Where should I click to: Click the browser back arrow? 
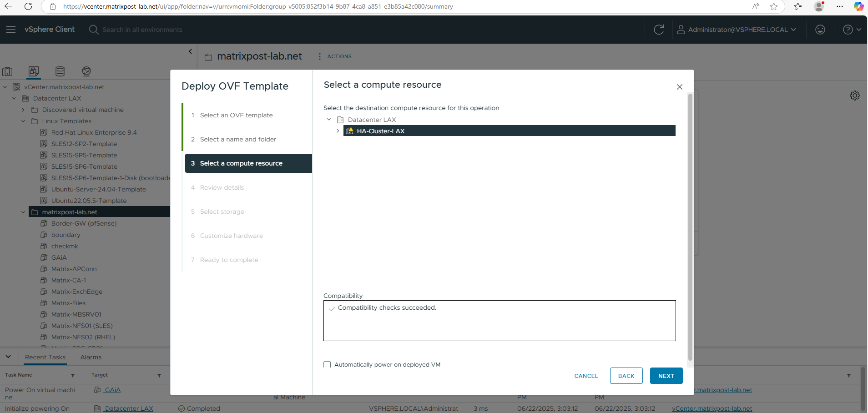tap(8, 6)
